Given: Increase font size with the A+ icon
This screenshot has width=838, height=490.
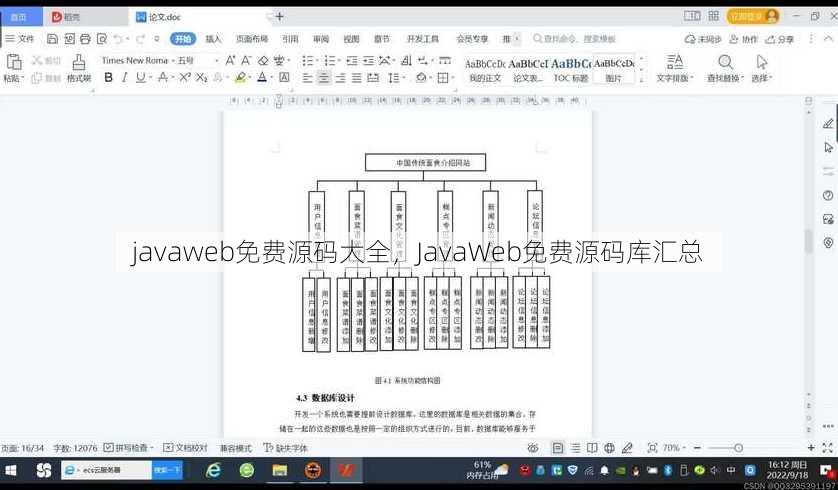Looking at the screenshot, I should [x=230, y=60].
